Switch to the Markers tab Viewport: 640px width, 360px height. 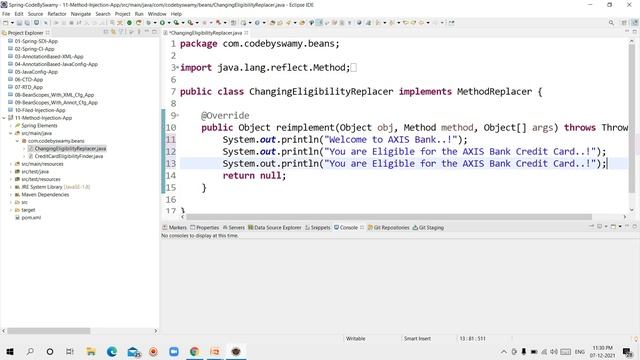(x=175, y=228)
